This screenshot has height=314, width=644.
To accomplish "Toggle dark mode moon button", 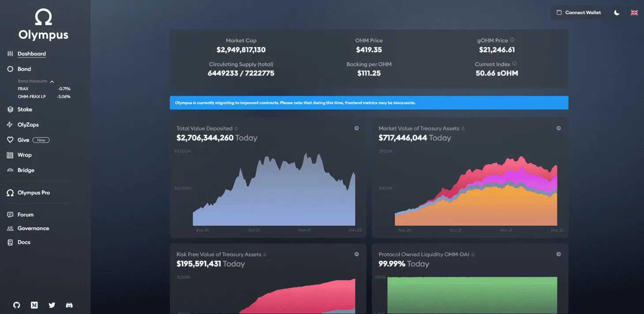I will tap(617, 12).
